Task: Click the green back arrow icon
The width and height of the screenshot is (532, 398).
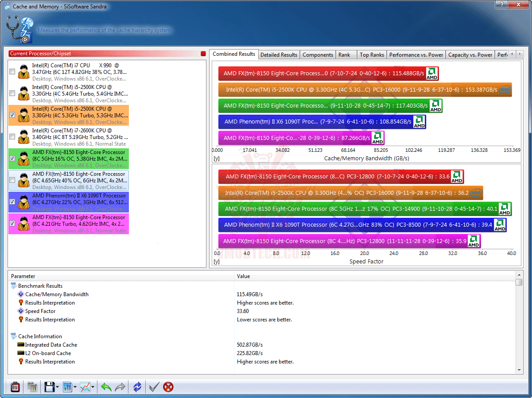Action: tap(106, 387)
